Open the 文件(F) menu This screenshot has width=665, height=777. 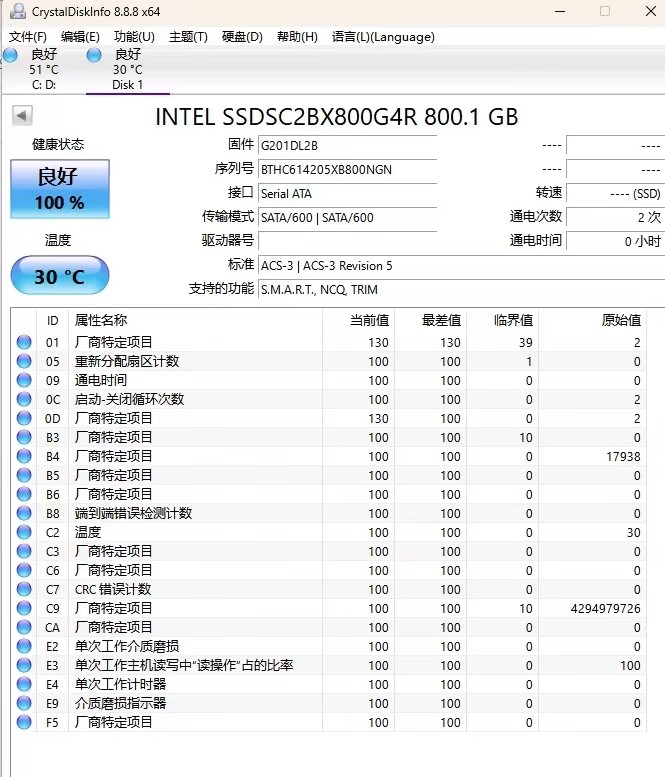(x=28, y=37)
